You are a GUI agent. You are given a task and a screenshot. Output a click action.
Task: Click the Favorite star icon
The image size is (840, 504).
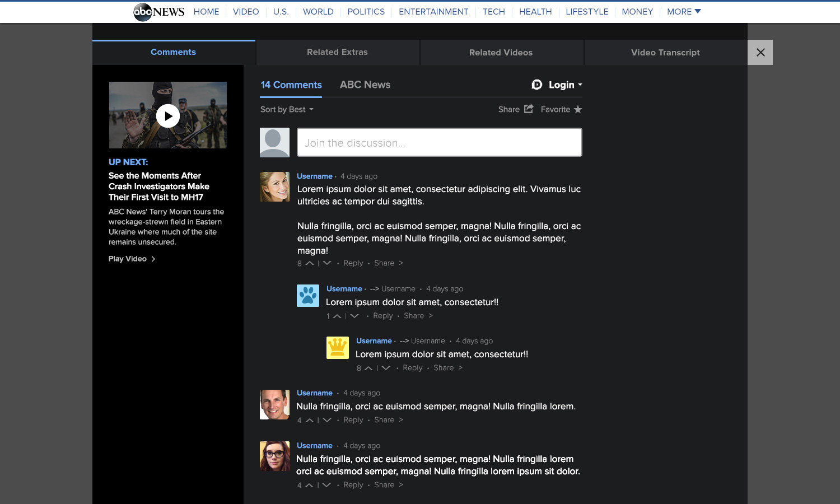[578, 110]
